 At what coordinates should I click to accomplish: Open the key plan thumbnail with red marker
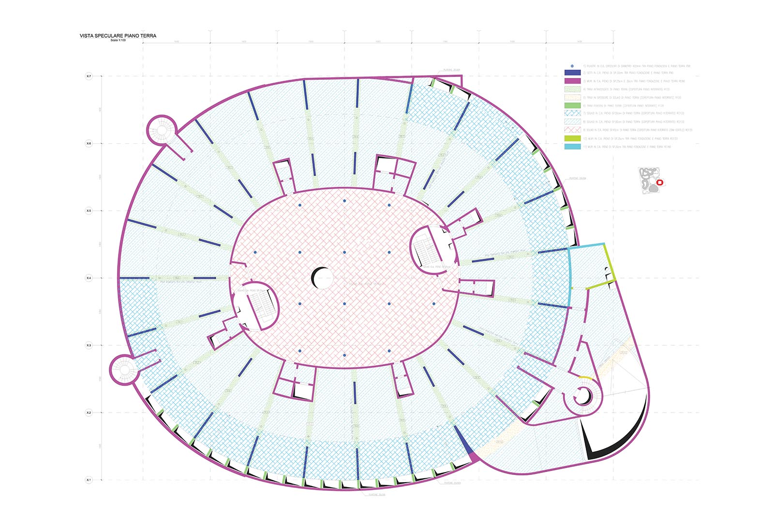(x=652, y=180)
